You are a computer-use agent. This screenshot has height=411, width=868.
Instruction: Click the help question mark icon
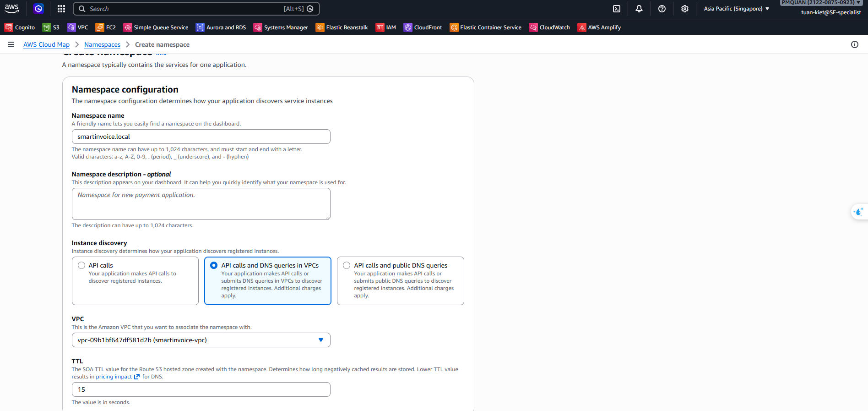pyautogui.click(x=662, y=9)
